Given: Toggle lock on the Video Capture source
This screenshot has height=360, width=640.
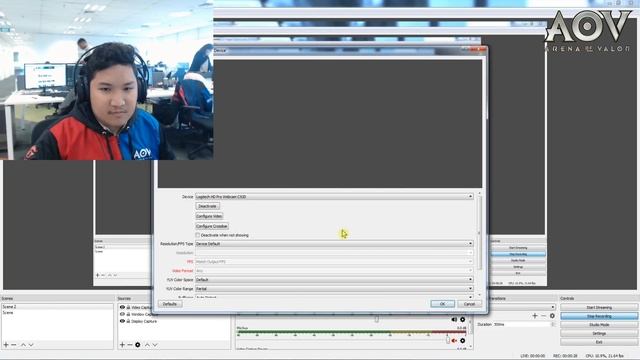Looking at the screenshot, I should pos(128,307).
